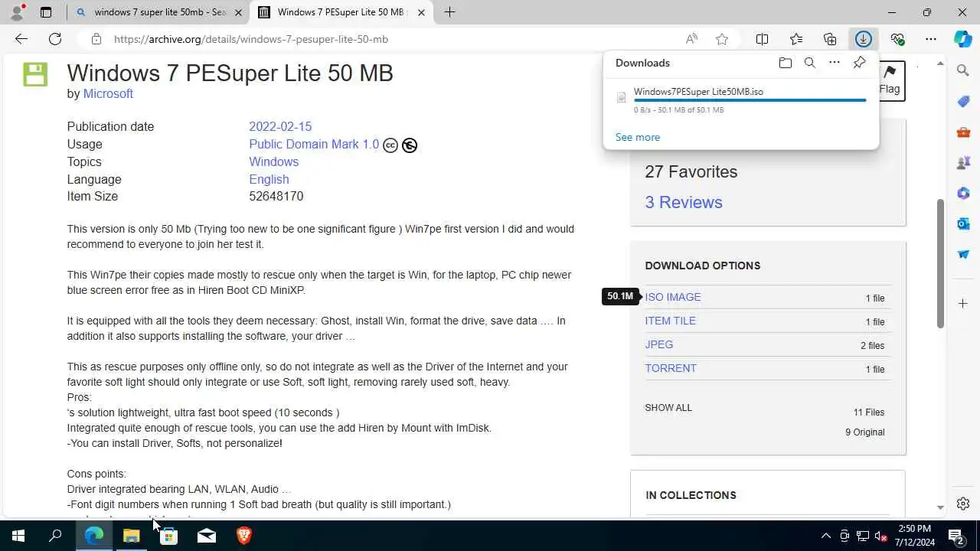Screen dimensions: 980x551
Task: Open Shopping tag in sidebar
Action: (x=963, y=102)
